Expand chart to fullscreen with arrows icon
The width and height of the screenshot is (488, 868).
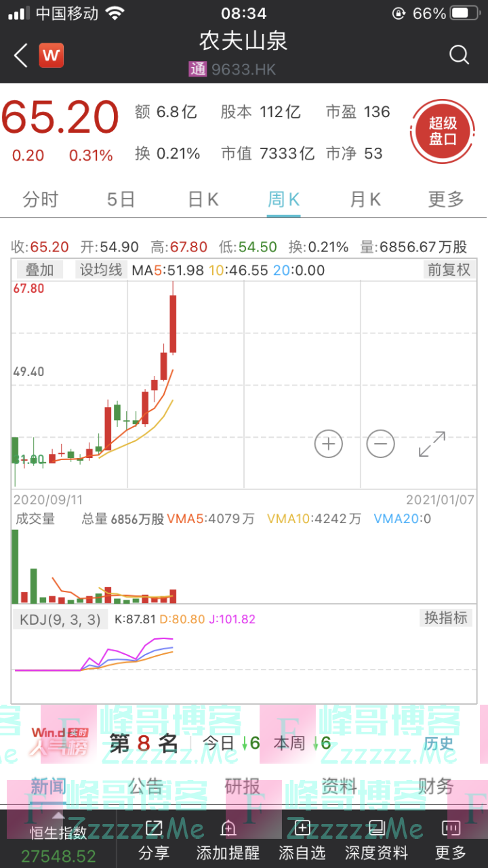click(432, 444)
